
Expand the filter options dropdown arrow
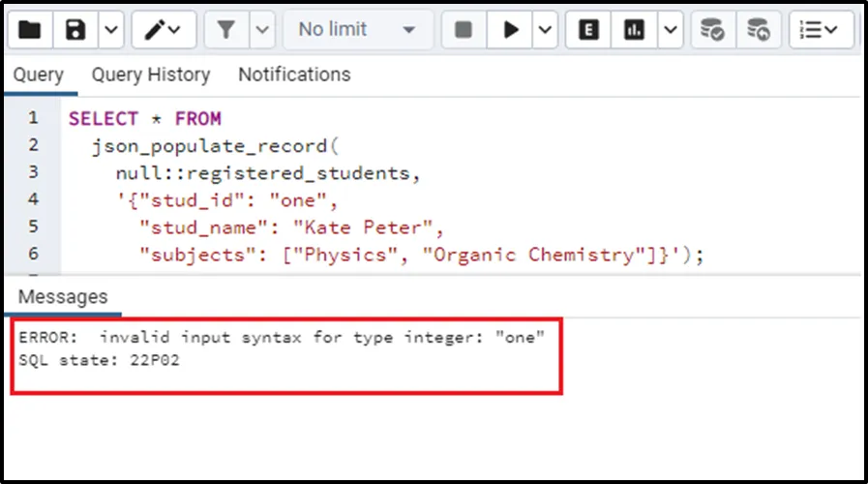tap(262, 30)
